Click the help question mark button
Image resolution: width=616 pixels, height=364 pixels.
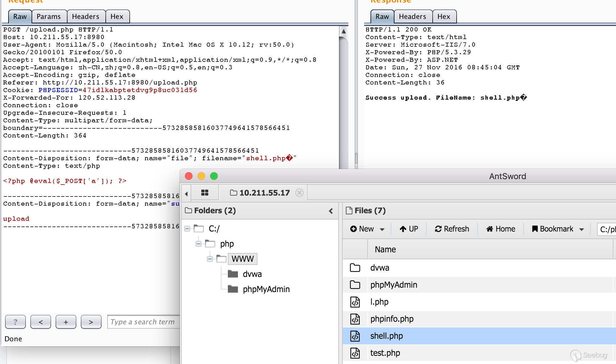[x=15, y=322]
